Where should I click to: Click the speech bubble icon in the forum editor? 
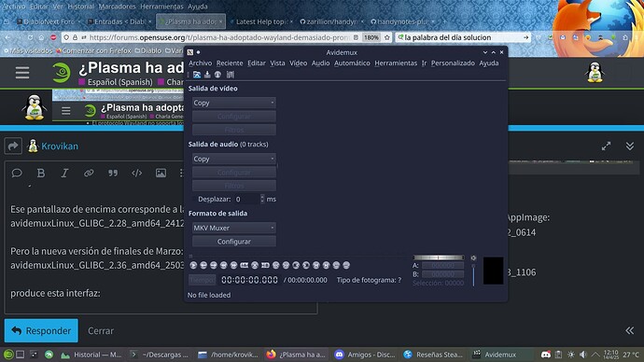(x=17, y=173)
